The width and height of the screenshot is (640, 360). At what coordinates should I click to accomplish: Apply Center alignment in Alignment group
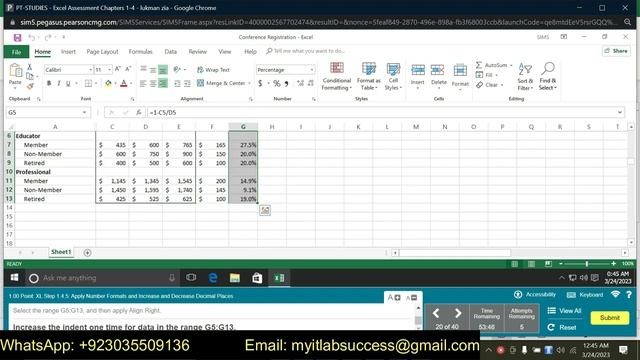pyautogui.click(x=153, y=83)
